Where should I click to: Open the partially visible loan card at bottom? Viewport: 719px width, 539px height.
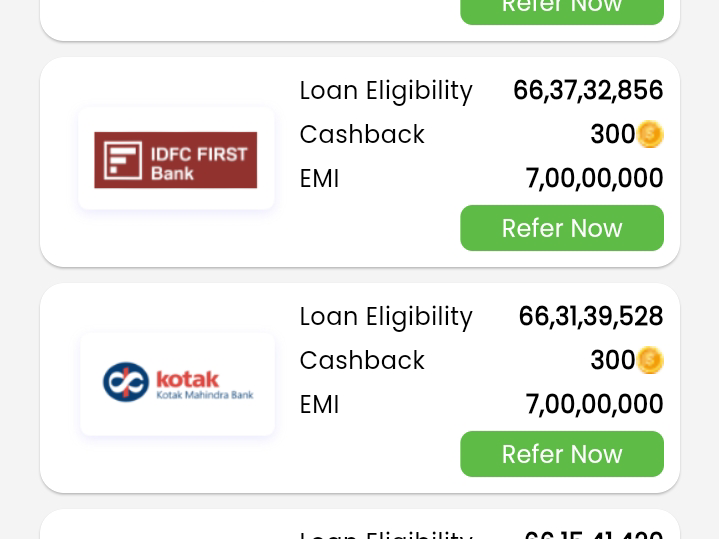359,527
